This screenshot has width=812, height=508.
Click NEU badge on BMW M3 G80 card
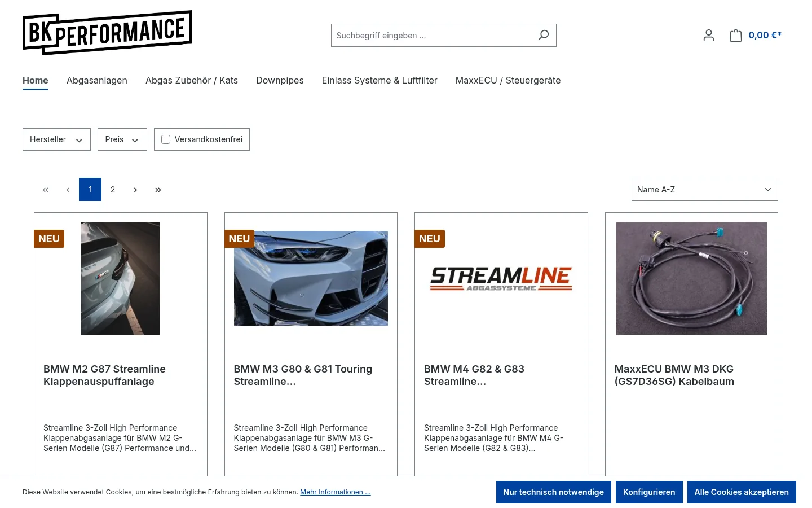click(x=239, y=239)
